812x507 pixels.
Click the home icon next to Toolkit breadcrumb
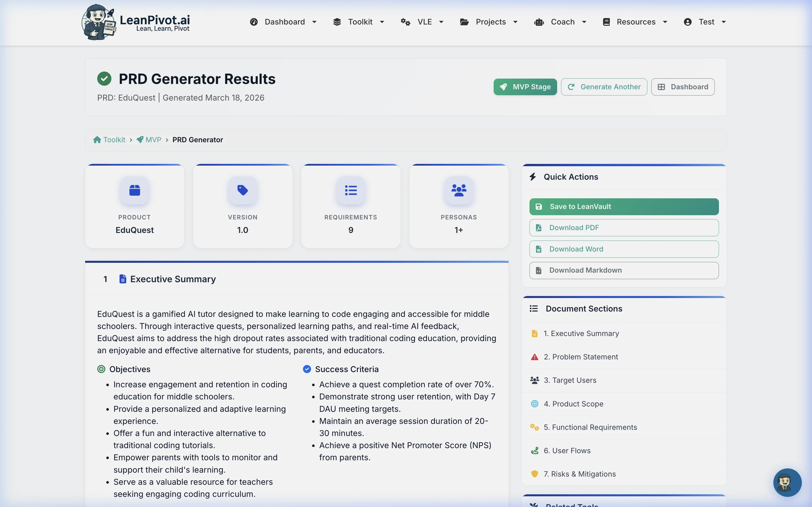tap(97, 139)
